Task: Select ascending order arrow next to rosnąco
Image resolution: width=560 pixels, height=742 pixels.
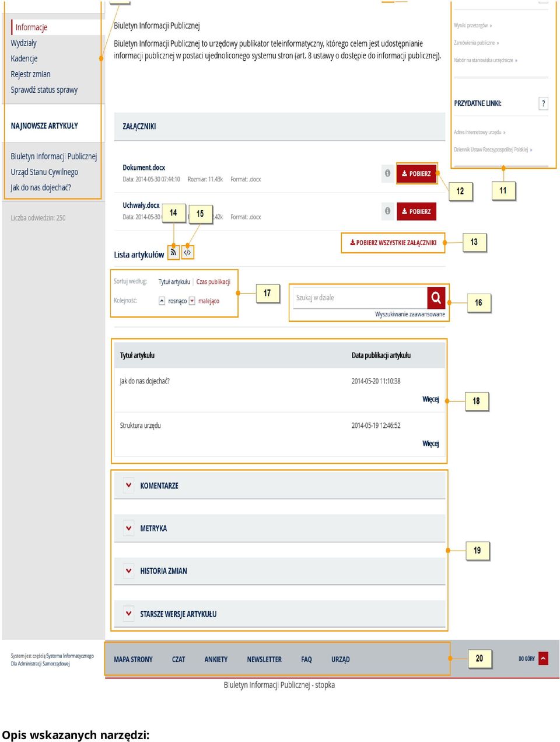Action: click(162, 301)
